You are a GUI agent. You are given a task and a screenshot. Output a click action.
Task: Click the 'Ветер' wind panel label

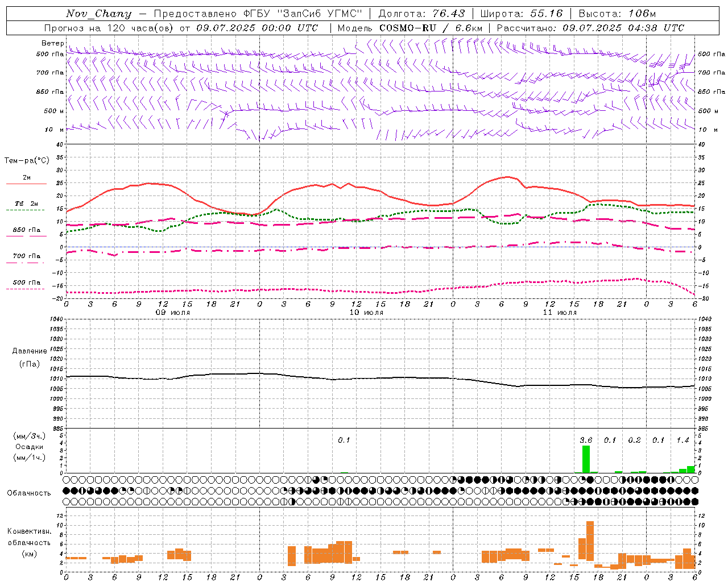52,43
